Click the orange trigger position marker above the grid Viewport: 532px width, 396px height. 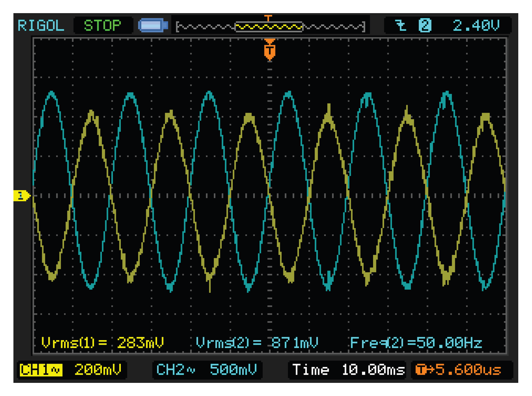[x=270, y=49]
